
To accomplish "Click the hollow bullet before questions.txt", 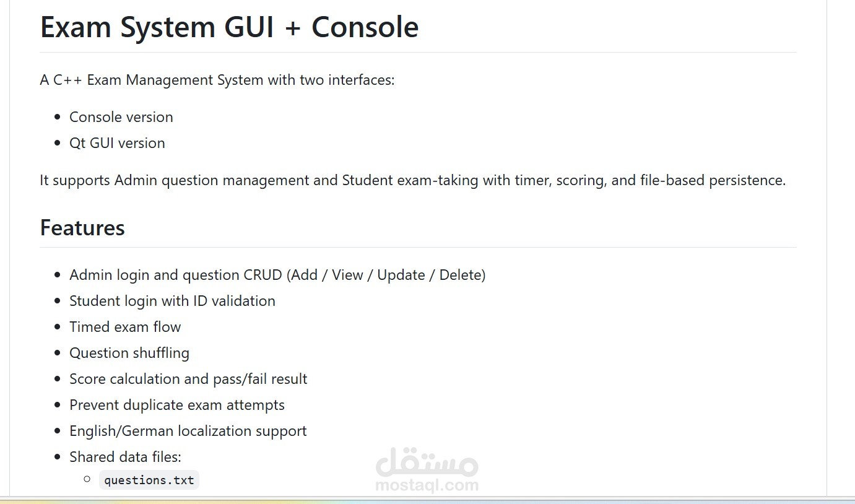I will point(87,479).
